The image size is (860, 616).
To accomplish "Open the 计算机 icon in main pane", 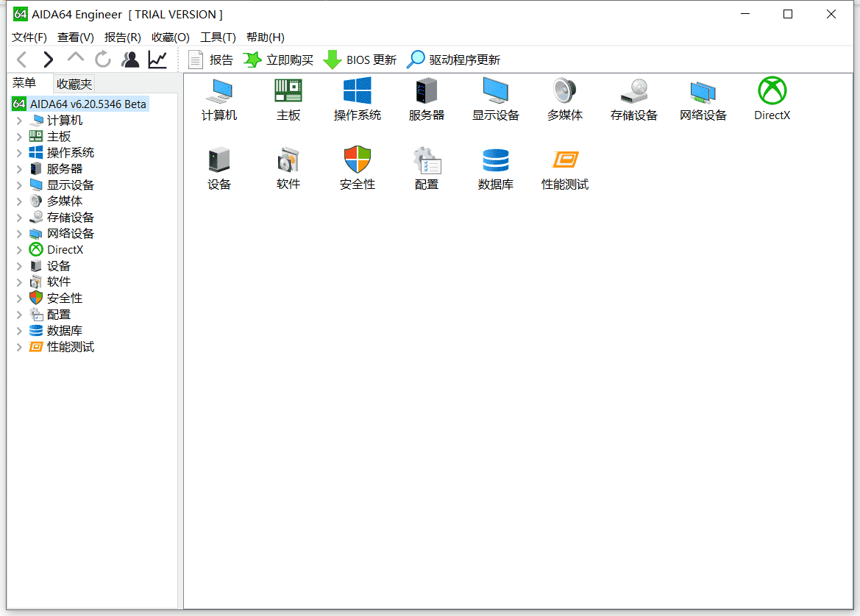I will pyautogui.click(x=218, y=99).
